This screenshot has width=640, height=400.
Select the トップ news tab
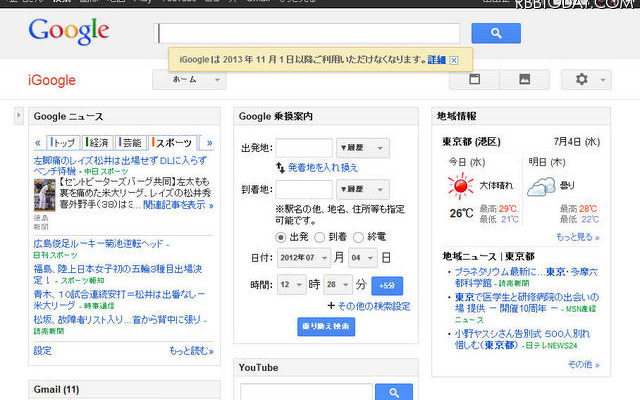(63, 142)
